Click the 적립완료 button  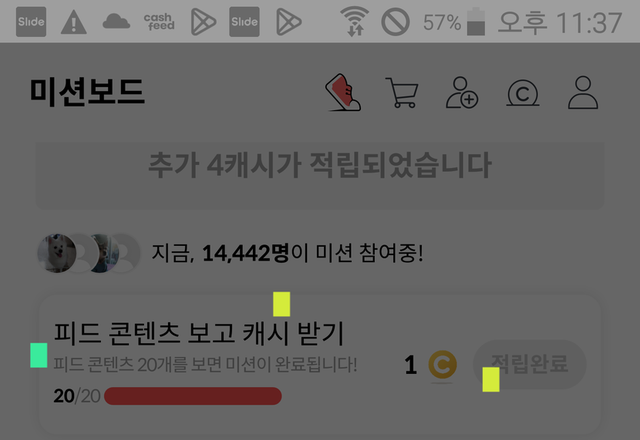click(x=529, y=364)
